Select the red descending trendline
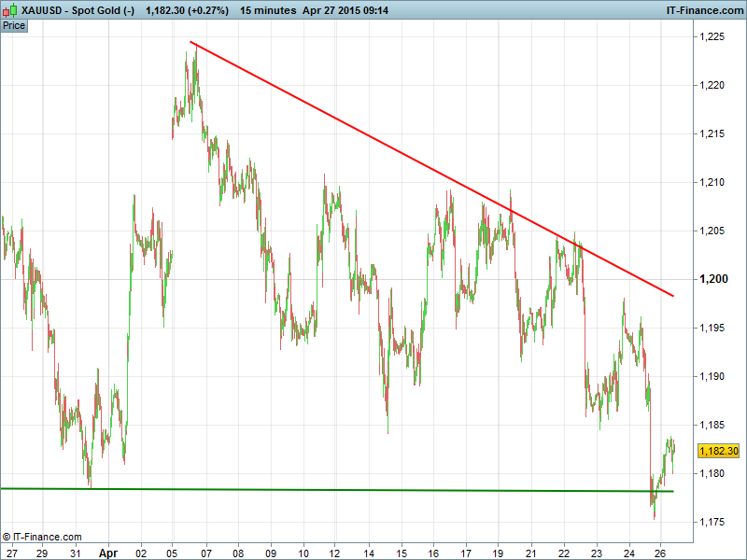 coord(430,168)
